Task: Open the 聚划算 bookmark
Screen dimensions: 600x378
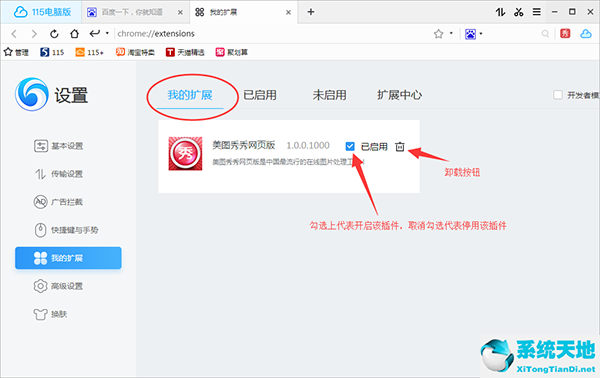Action: tap(232, 52)
